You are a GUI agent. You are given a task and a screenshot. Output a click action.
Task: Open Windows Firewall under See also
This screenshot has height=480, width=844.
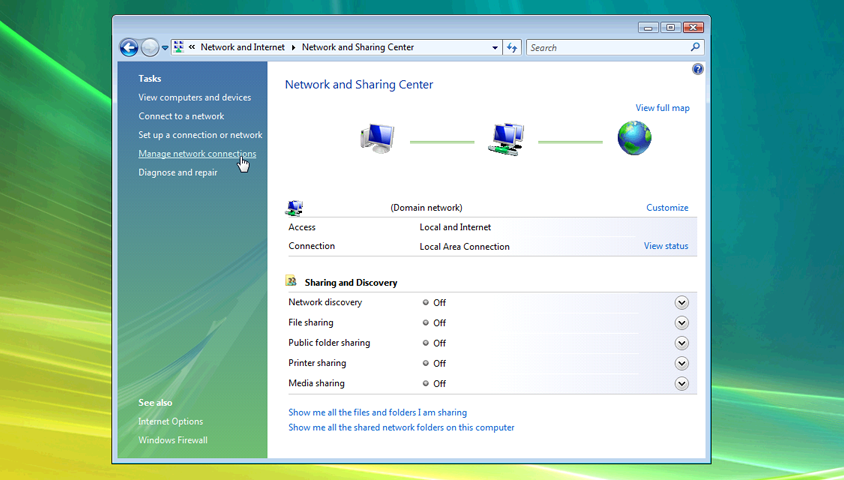pyautogui.click(x=173, y=440)
